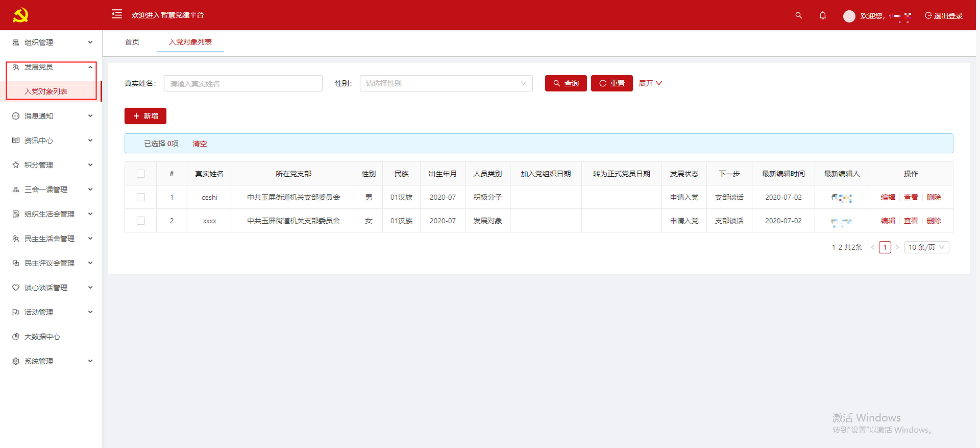Open the 性别 gender dropdown
Viewport: 980px width, 448px height.
coord(446,83)
